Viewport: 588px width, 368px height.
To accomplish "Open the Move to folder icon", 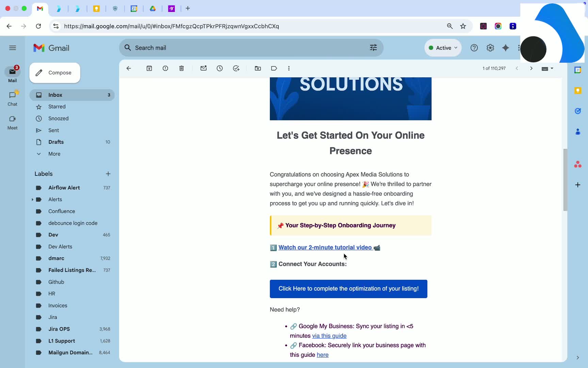I will [x=258, y=68].
